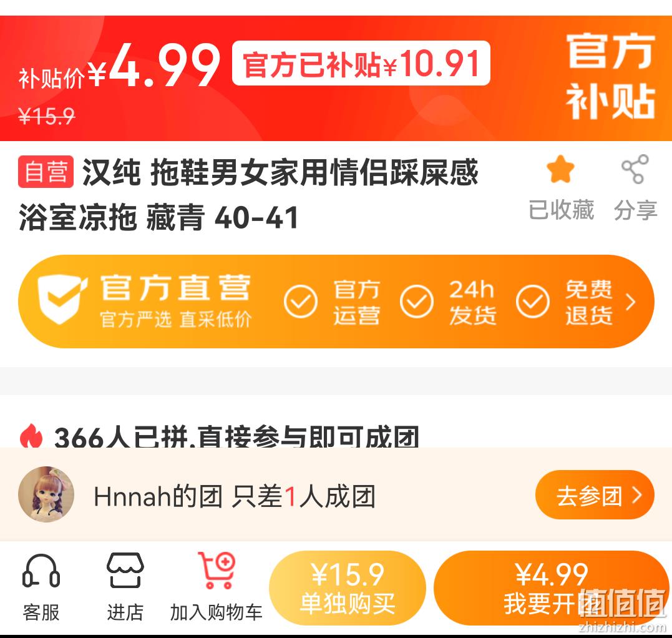Open customer service headset icon
The width and height of the screenshot is (672, 638).
[x=41, y=571]
